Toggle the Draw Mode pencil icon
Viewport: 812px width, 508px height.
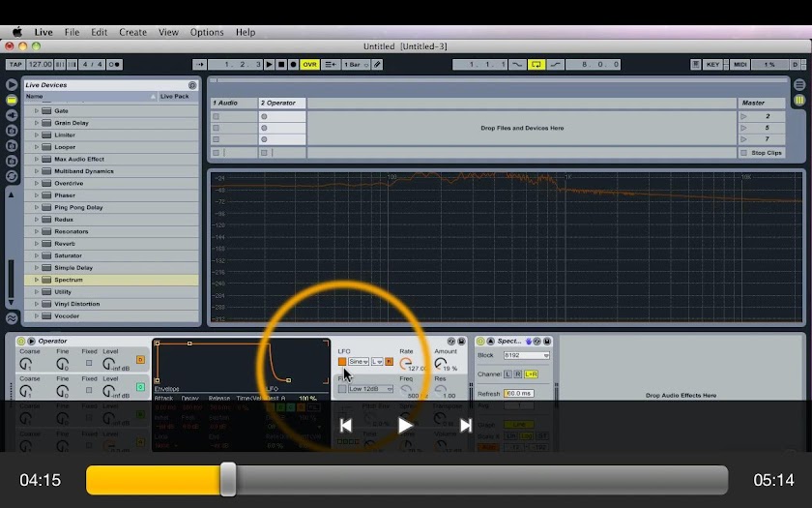(378, 64)
